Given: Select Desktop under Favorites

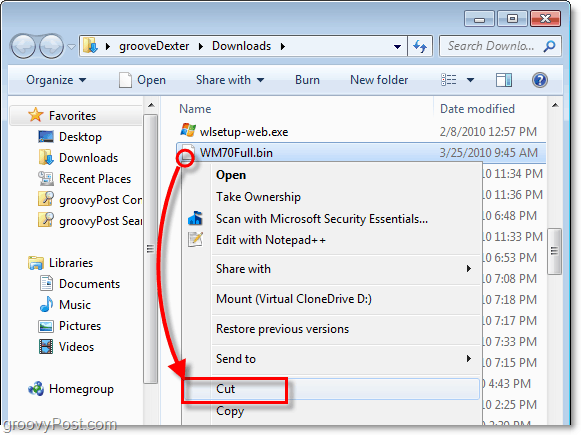Looking at the screenshot, I should click(80, 137).
